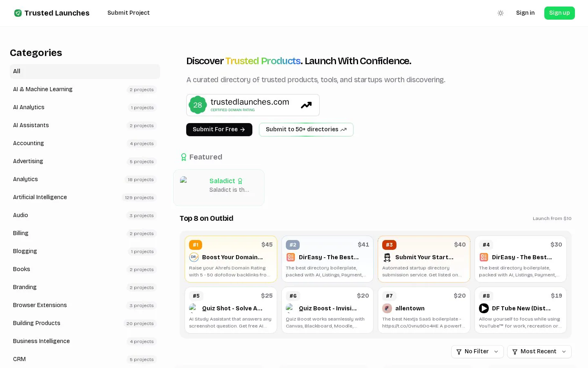Click Submit to 50+ directories button
Image resolution: width=588 pixels, height=368 pixels.
point(306,130)
